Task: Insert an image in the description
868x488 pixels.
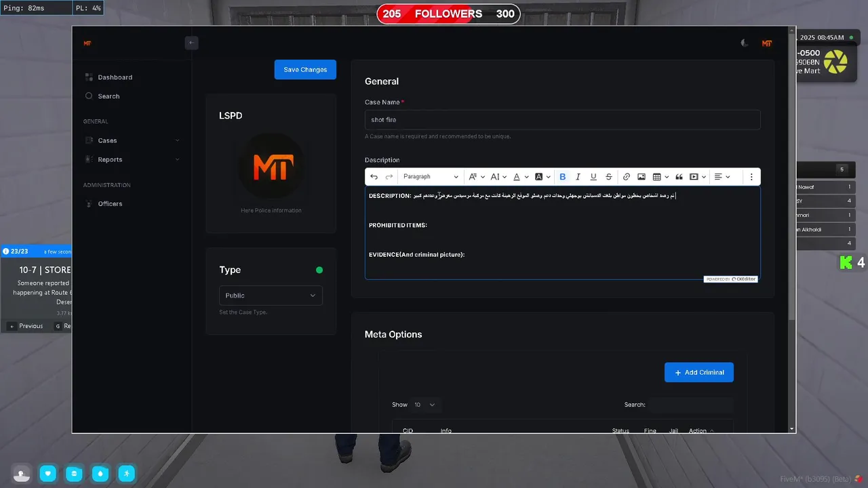Action: pyautogui.click(x=642, y=177)
